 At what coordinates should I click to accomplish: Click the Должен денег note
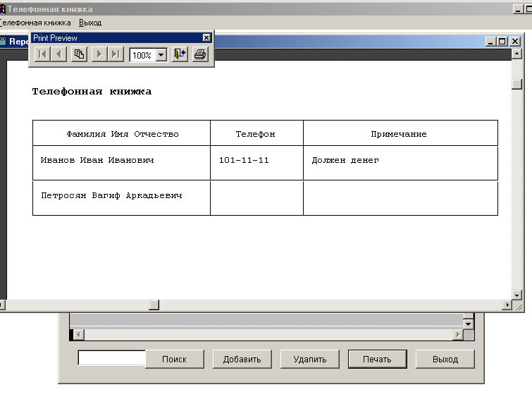(x=345, y=160)
